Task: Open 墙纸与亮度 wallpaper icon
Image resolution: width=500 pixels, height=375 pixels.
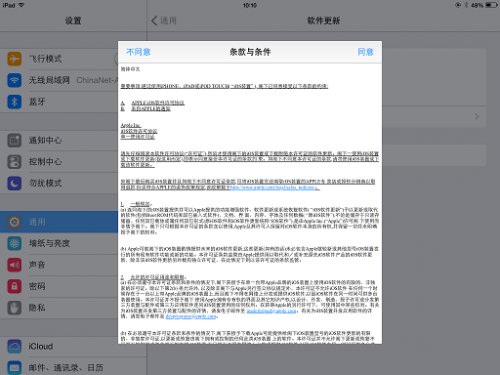Action: coord(14,243)
